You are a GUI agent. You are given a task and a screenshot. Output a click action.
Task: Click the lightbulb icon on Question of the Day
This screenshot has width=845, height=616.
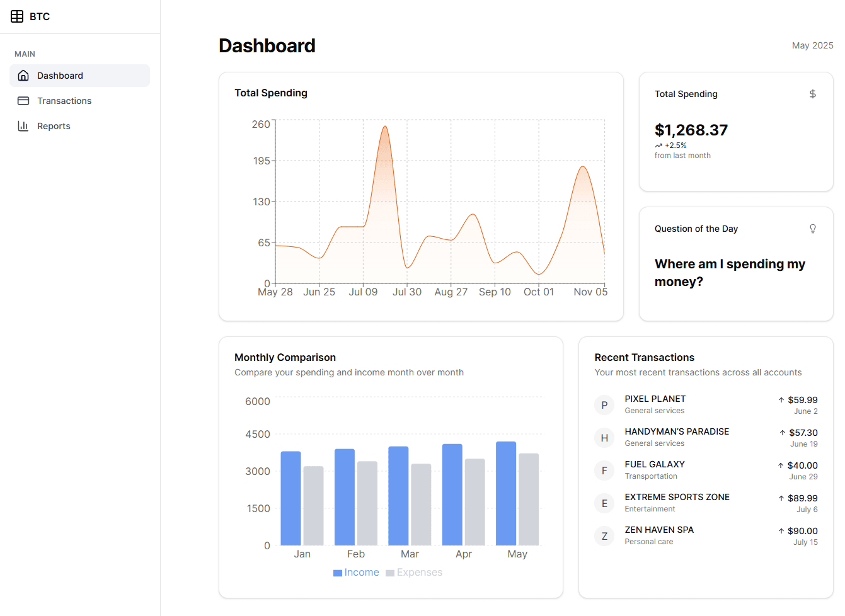pos(812,229)
